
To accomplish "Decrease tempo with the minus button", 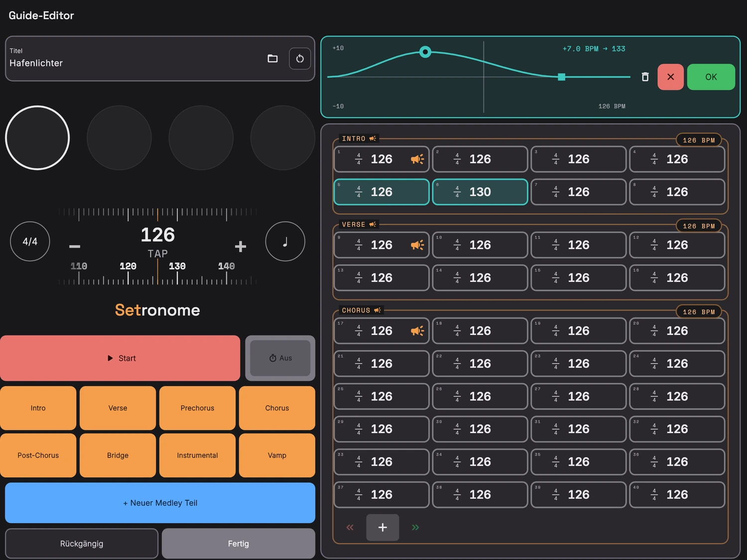I will (x=75, y=246).
